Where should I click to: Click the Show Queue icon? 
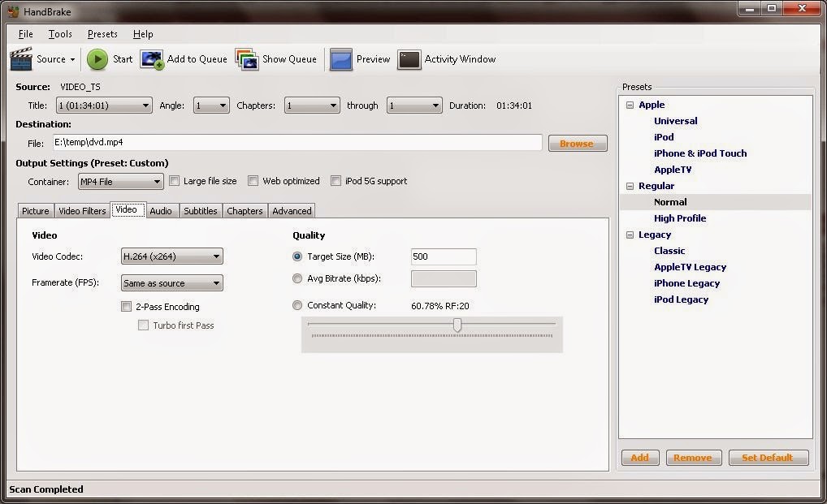pyautogui.click(x=247, y=59)
